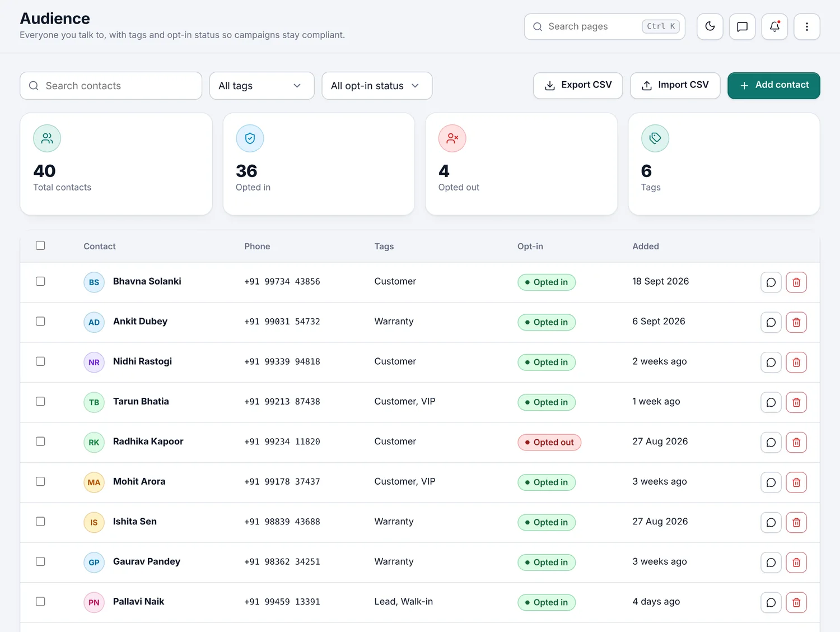Select the Nidhi Rastogi row checkbox

[40, 361]
